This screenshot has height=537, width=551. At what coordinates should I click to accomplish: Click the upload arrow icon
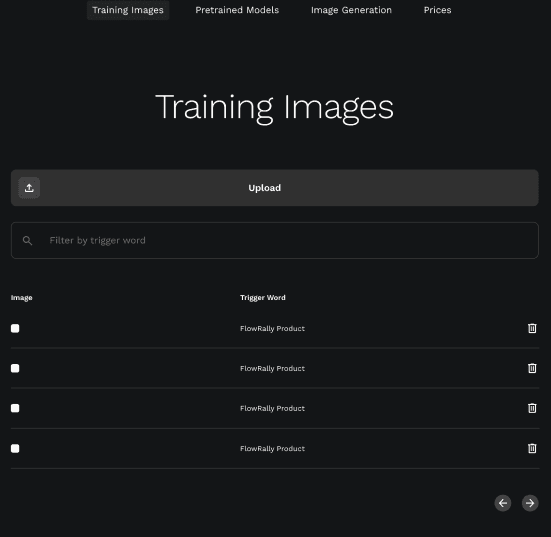(29, 188)
